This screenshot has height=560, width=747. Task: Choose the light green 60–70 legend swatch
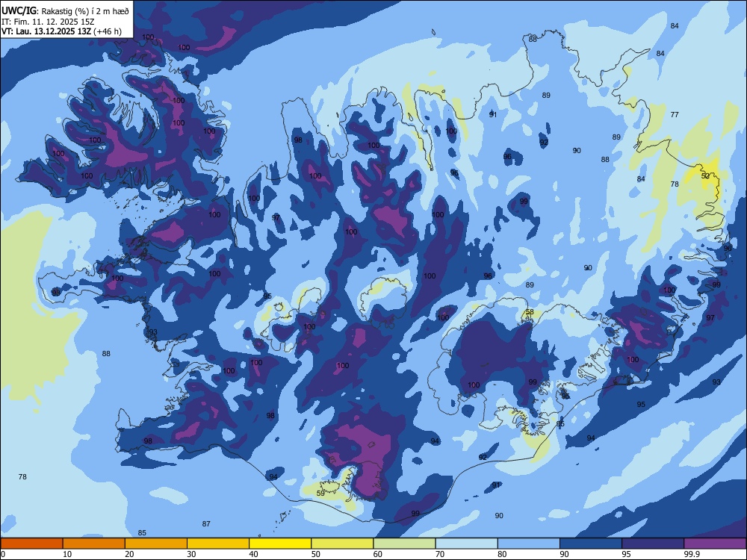pyautogui.click(x=404, y=544)
